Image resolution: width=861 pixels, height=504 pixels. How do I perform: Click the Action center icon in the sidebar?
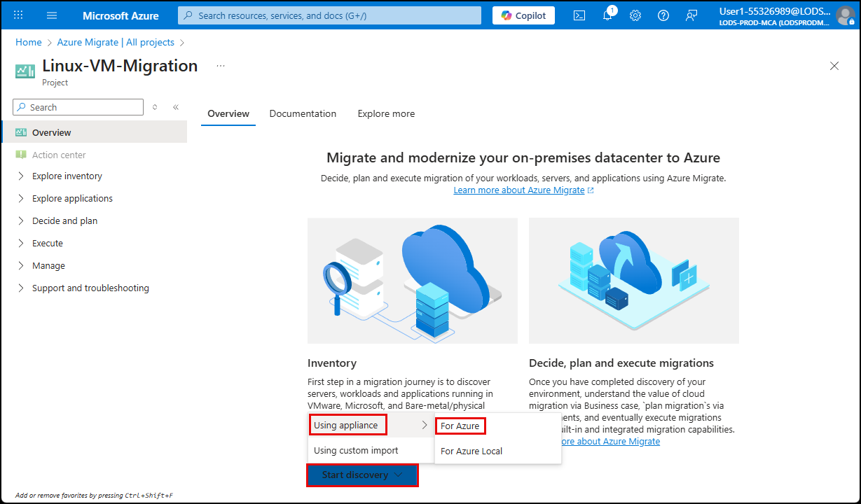coord(21,155)
